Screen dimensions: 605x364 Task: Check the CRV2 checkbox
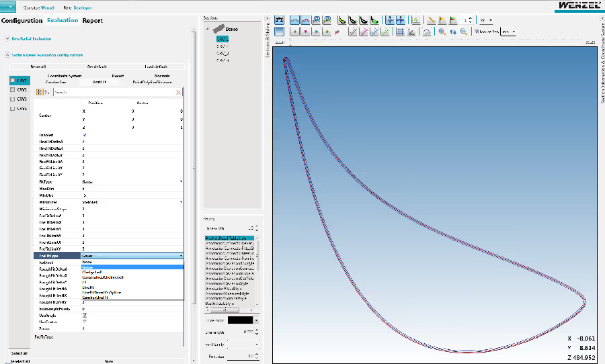point(13,90)
